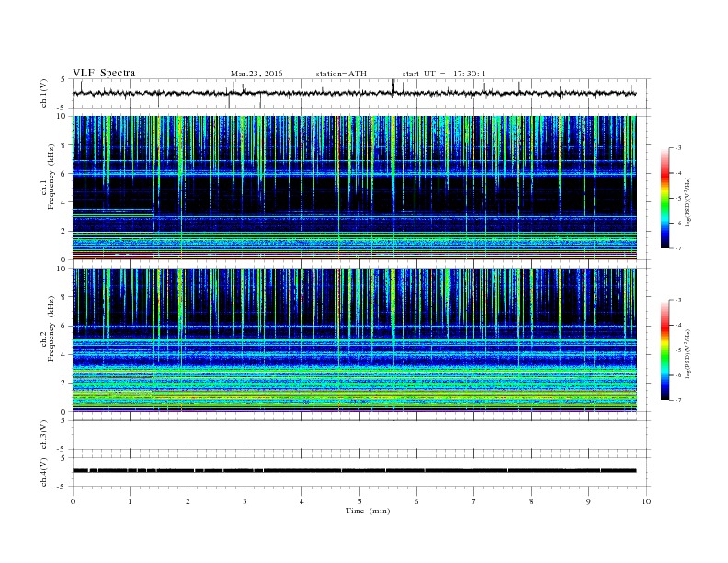The height and width of the screenshot is (563, 728).
Task: Click the -7 value on ch.1 color bar
Action: [677, 248]
